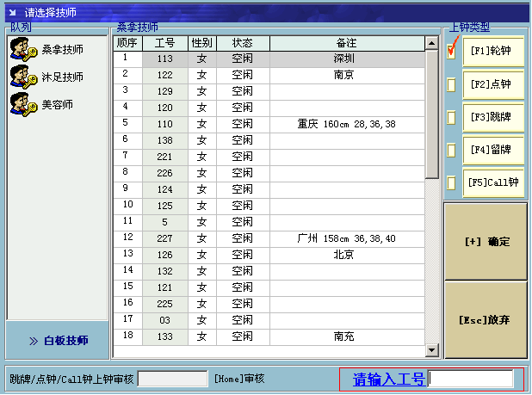Focus the 上钟审核 input field

point(173,379)
